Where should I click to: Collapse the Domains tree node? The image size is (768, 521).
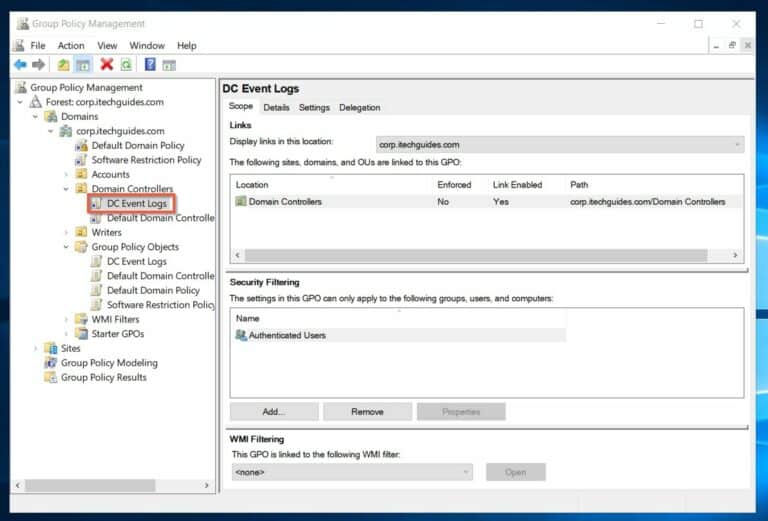click(35, 117)
